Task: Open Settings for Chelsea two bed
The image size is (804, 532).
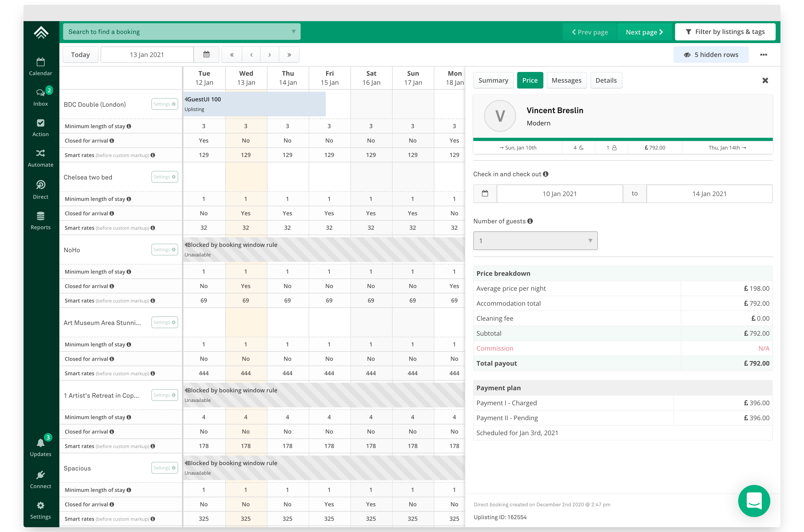Action: [164, 177]
